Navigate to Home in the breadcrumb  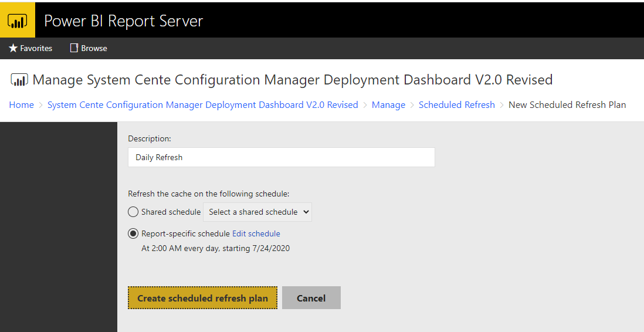click(x=21, y=105)
